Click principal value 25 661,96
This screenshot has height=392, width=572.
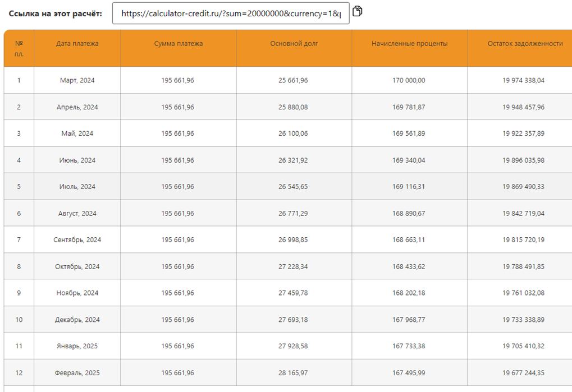click(293, 80)
